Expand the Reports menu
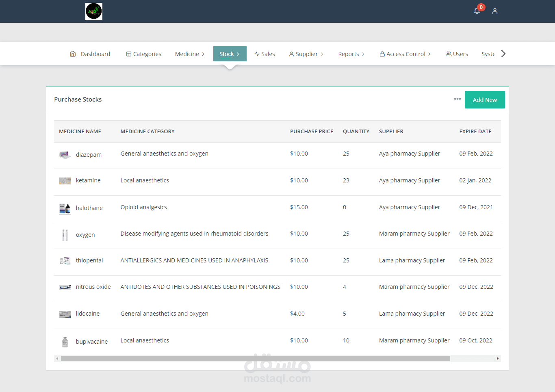 click(x=351, y=54)
